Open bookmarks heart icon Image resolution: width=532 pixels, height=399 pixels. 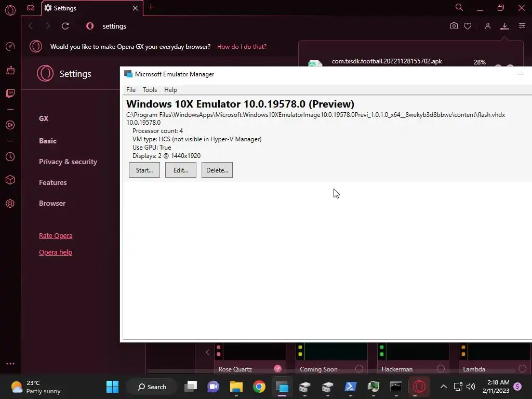coord(468,26)
